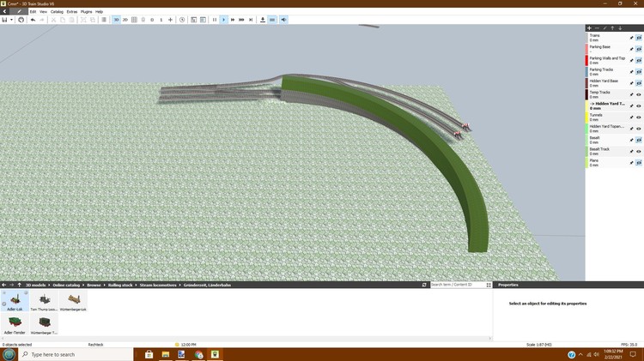Pause the simulation
Image resolution: width=644 pixels, height=361 pixels.
pyautogui.click(x=215, y=20)
